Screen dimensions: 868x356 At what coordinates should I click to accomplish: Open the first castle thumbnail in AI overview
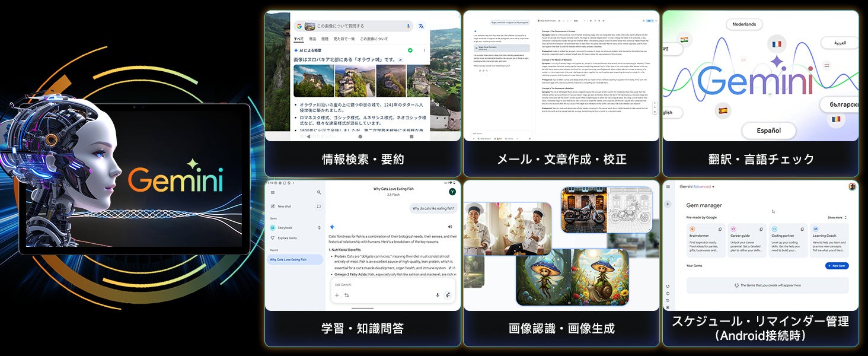(x=313, y=81)
